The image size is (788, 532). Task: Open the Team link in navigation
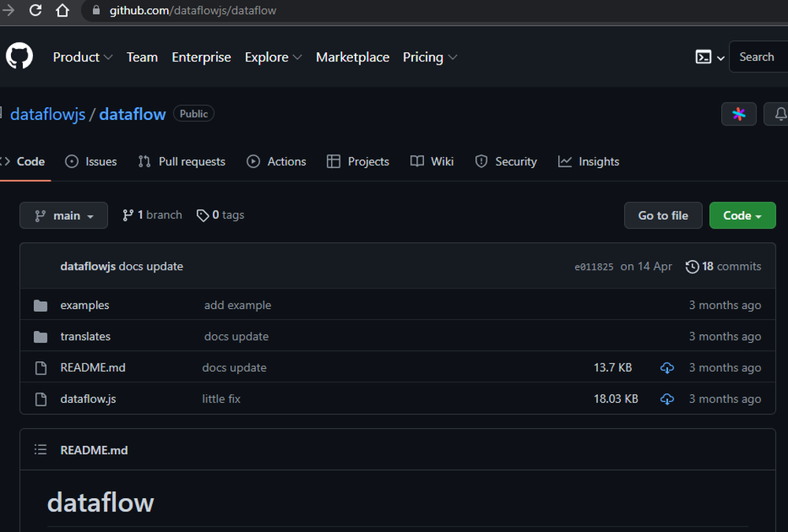[142, 58]
